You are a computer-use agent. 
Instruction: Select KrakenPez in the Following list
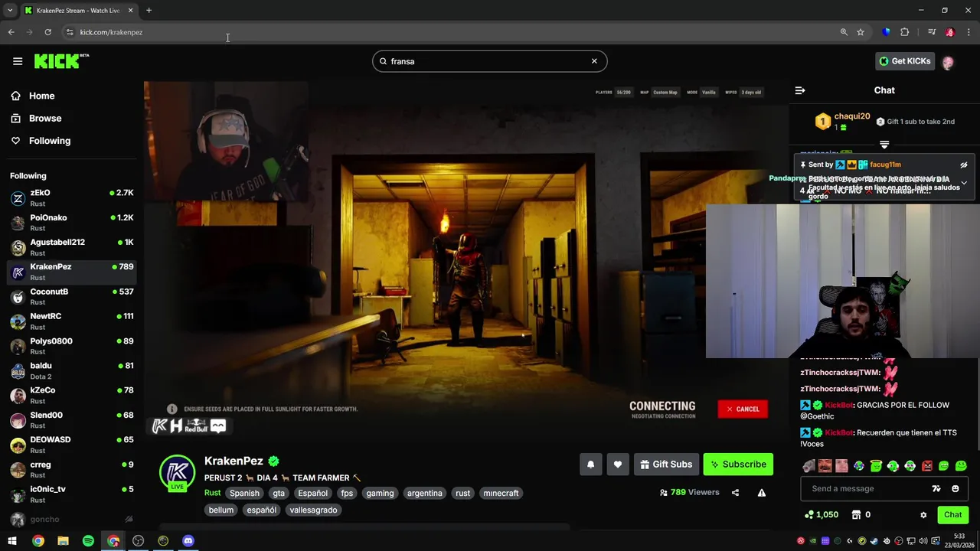coord(72,272)
